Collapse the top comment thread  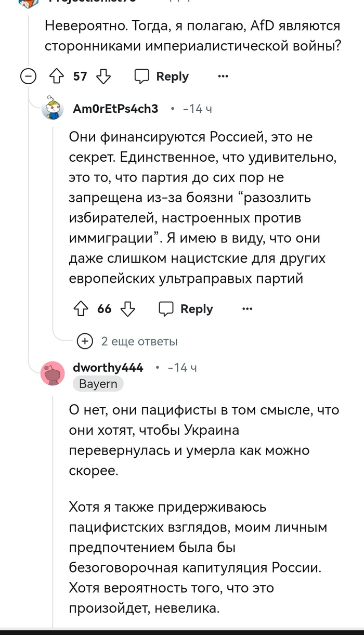coord(28,76)
